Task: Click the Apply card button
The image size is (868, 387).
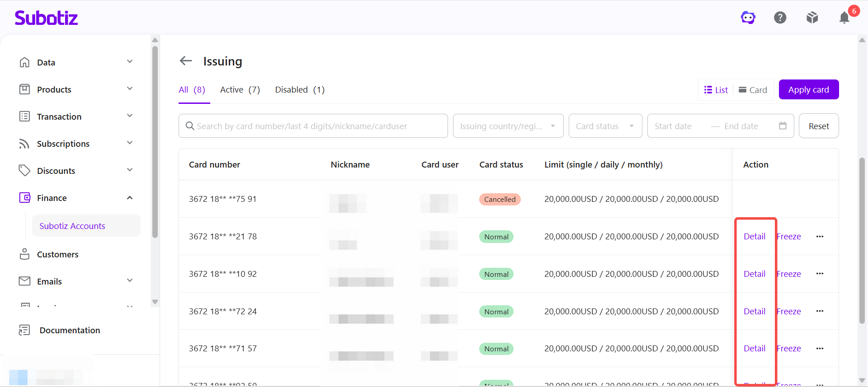Action: (809, 89)
